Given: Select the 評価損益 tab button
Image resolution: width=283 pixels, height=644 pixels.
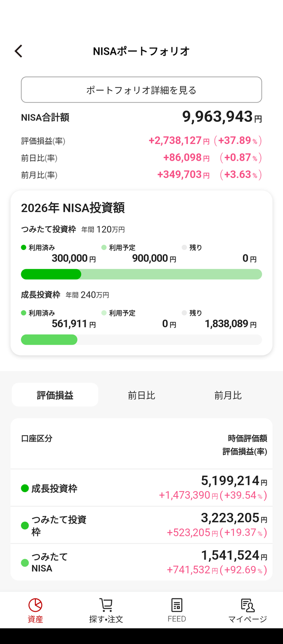Looking at the screenshot, I should 55,394.
